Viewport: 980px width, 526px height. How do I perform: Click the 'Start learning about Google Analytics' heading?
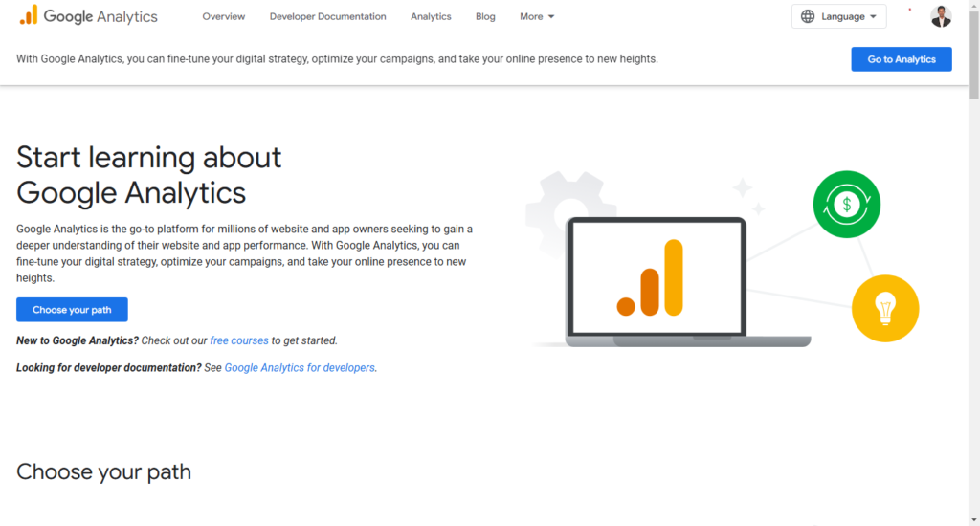148,175
